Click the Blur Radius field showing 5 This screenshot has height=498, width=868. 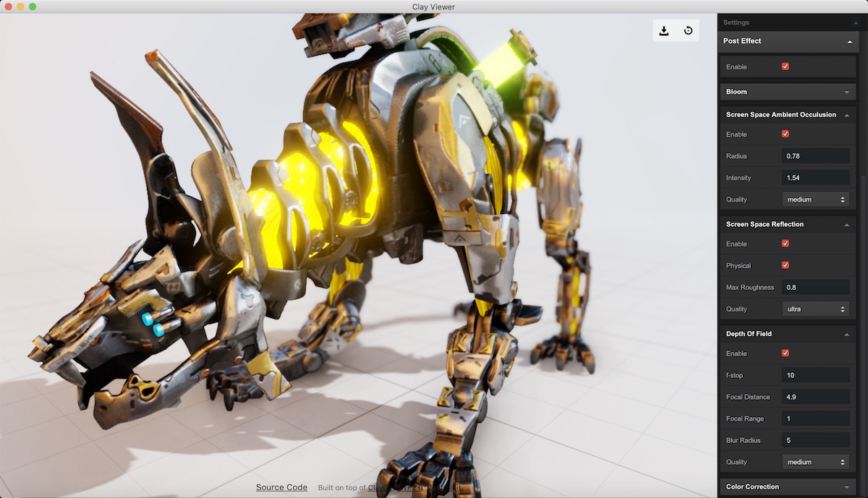(815, 440)
